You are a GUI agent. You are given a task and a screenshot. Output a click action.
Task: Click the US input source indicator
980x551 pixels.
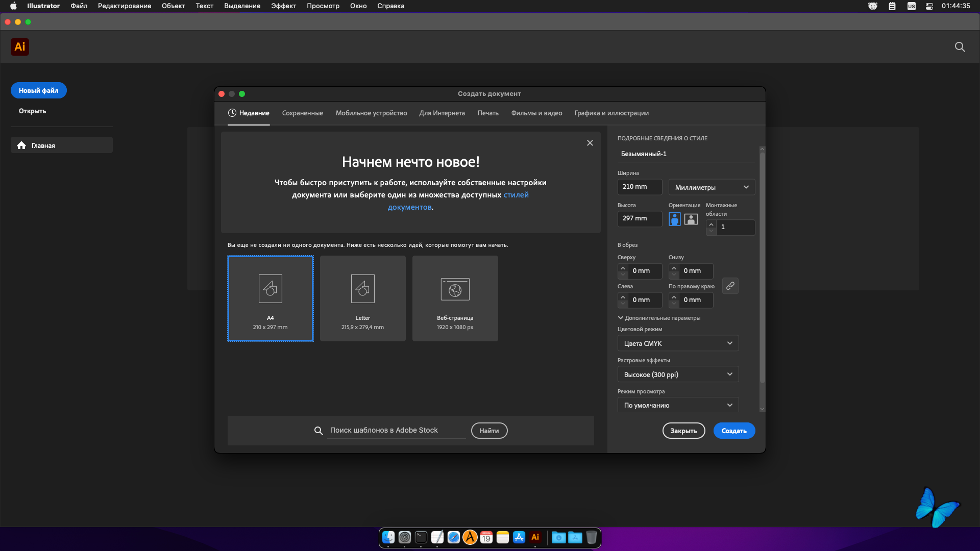(x=912, y=6)
